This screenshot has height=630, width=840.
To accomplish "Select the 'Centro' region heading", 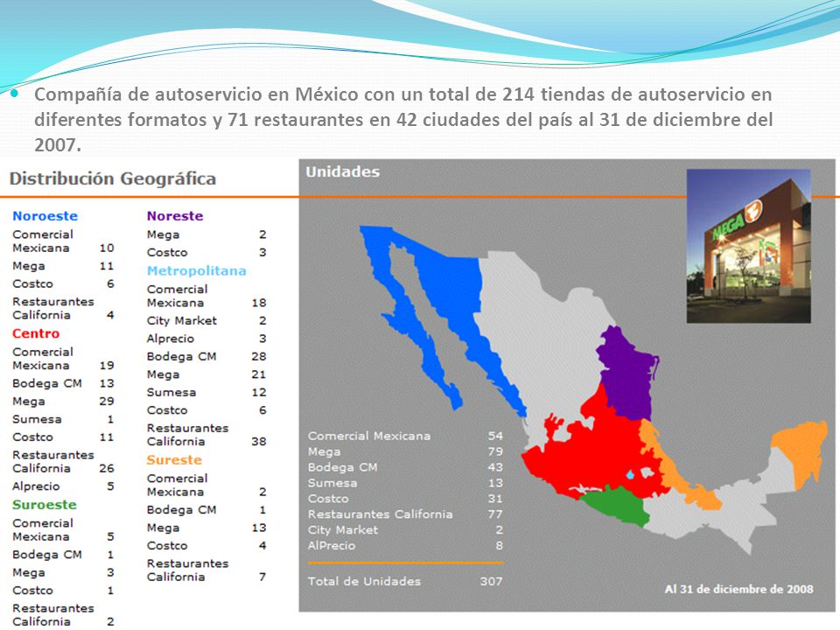I will 36,333.
